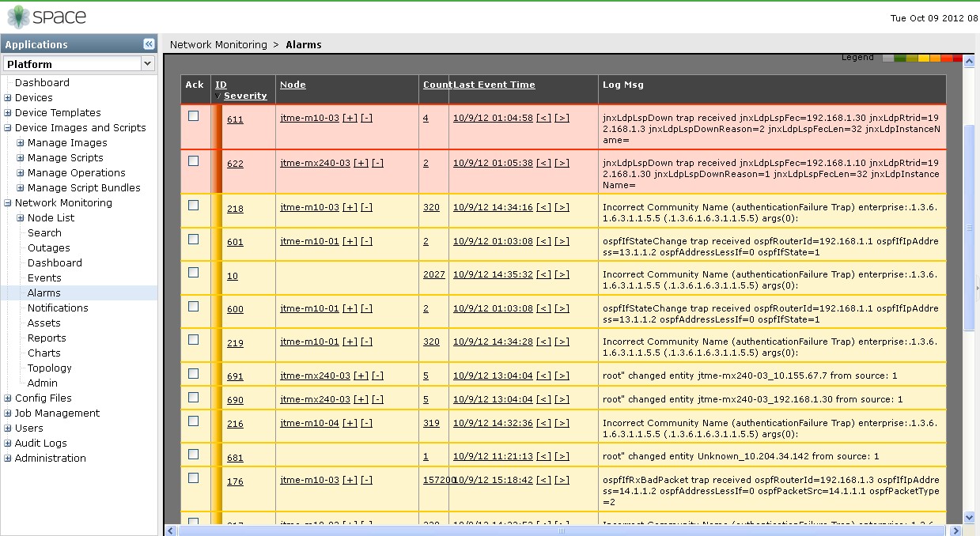The image size is (980, 536).
Task: Sort alarms by Last Event Time column
Action: click(494, 85)
